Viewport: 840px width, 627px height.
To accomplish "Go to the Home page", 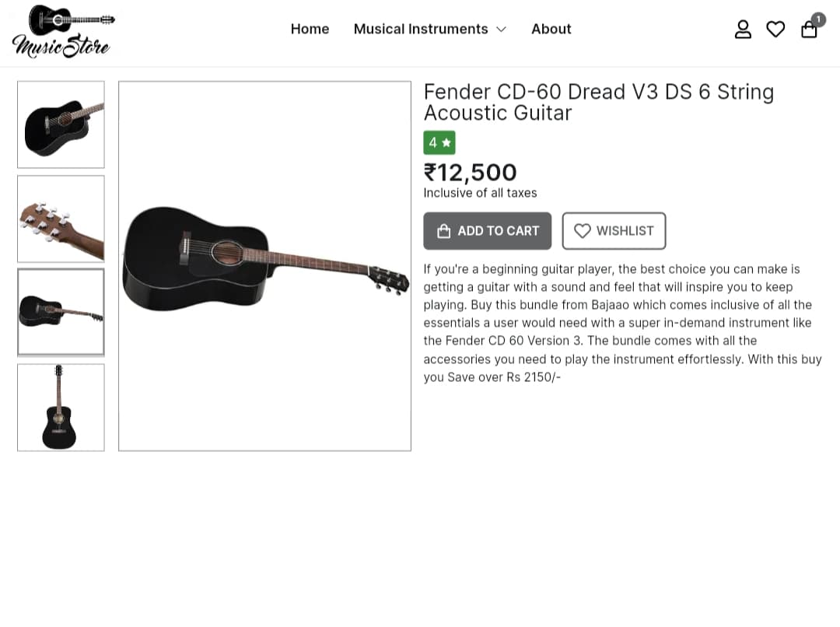I will pyautogui.click(x=310, y=29).
